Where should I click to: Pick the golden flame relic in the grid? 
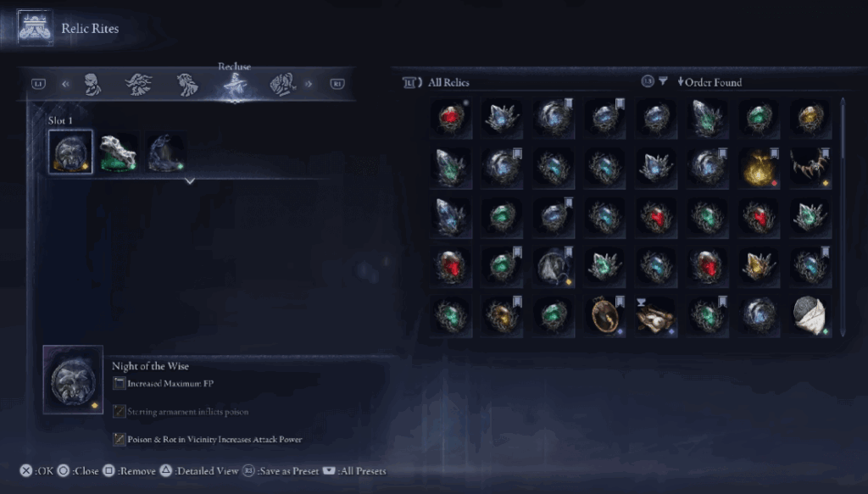[x=759, y=168]
